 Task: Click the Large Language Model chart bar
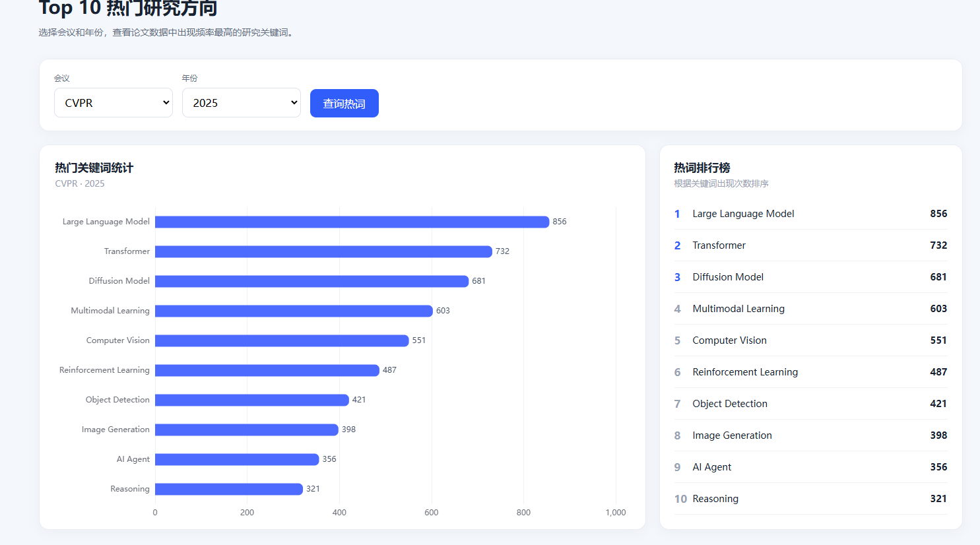[352, 222]
